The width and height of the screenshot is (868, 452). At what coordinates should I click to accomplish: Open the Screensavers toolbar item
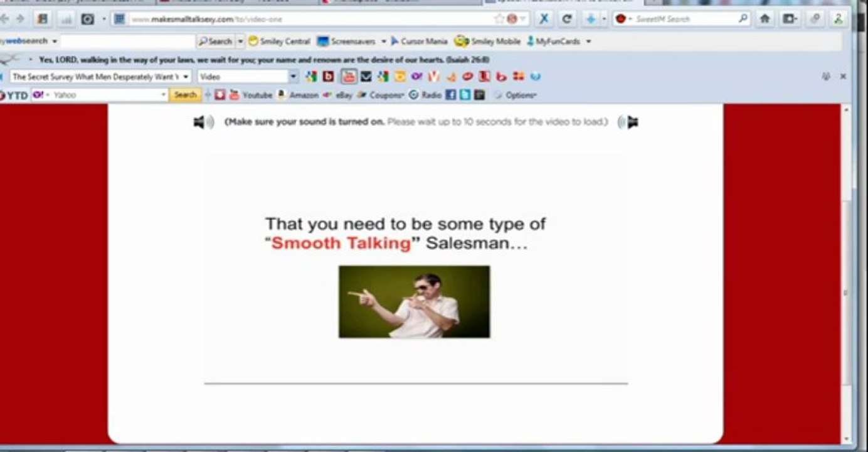[346, 41]
